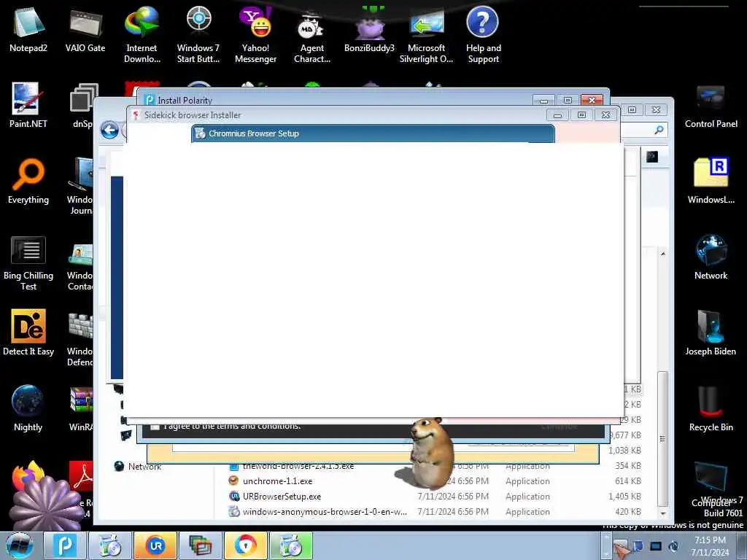Screen dimensions: 747x560
Task: Click the 1,405 KB size cell
Action: pyautogui.click(x=624, y=496)
